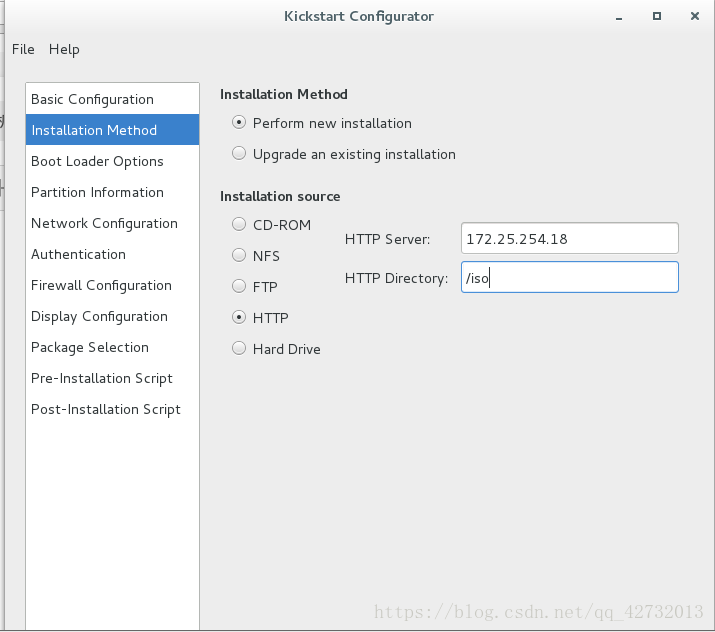Open Display Configuration section
Image resolution: width=715 pixels, height=632 pixels.
pos(113,316)
